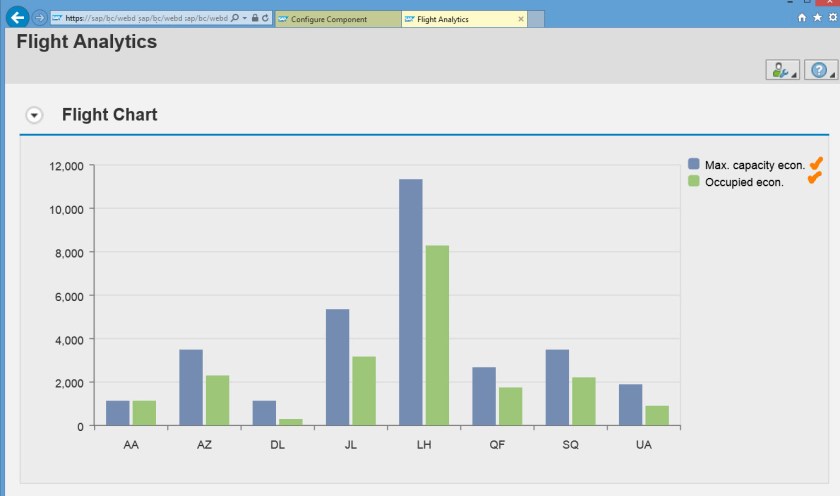Click the address bar search magnifier icon

tap(235, 18)
